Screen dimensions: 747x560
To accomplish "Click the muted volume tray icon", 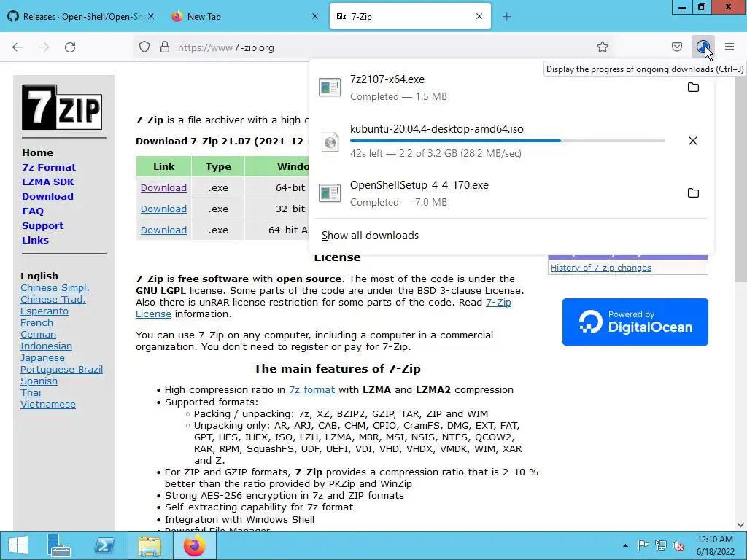I will tap(678, 545).
